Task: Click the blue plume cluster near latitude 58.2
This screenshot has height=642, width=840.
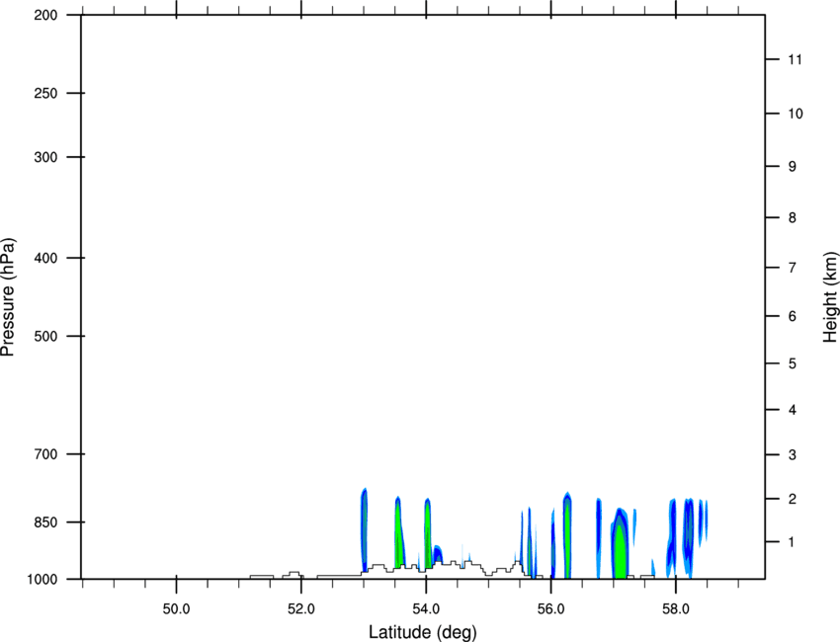Action: pos(689,538)
